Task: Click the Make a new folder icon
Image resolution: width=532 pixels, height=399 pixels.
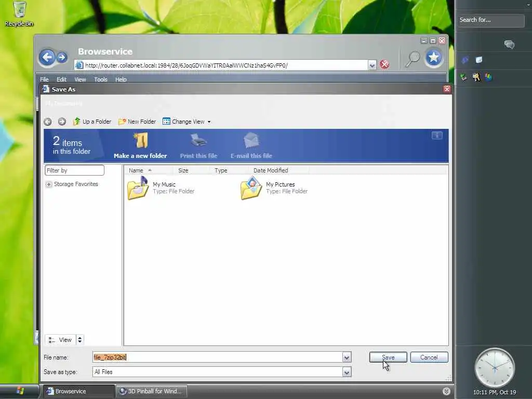Action: point(140,140)
